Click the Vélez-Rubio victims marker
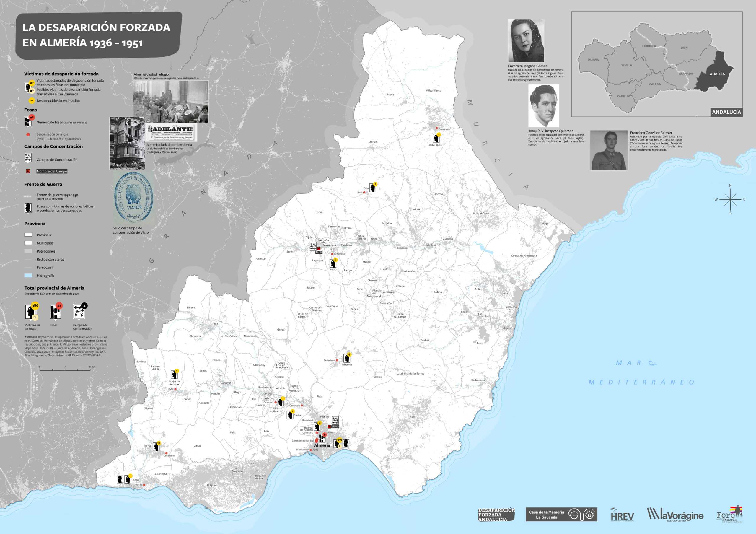The width and height of the screenshot is (756, 534). click(436, 138)
